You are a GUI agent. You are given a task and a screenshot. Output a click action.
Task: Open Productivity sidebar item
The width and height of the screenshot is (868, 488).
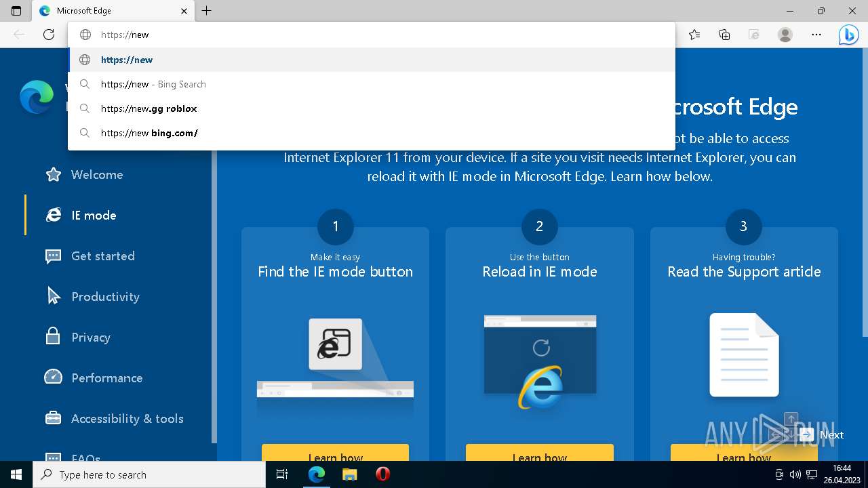[105, 297]
